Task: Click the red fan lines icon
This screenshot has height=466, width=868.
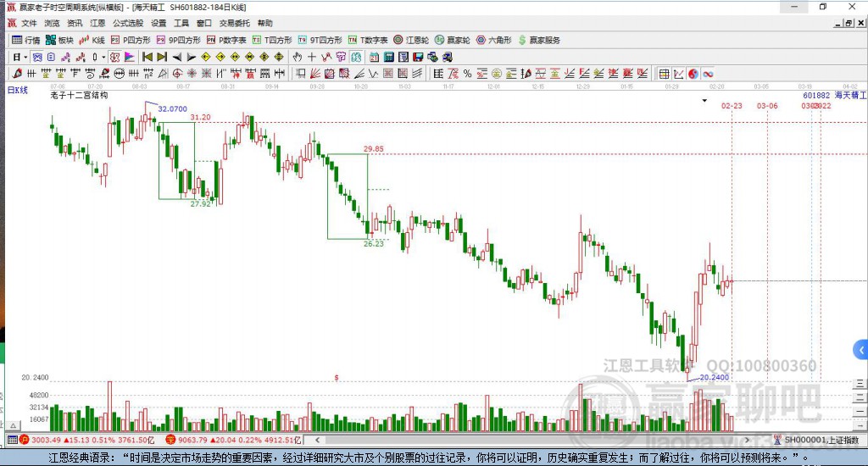Action: [315, 74]
